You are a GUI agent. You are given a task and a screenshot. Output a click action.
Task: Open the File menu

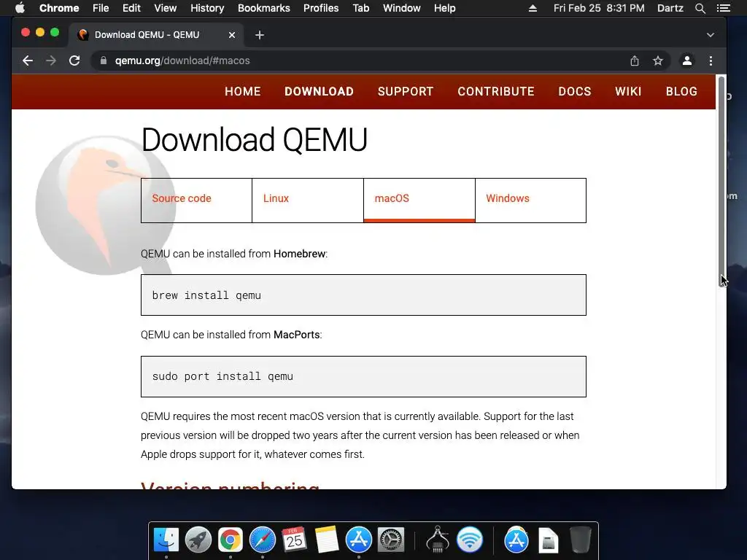pos(101,8)
